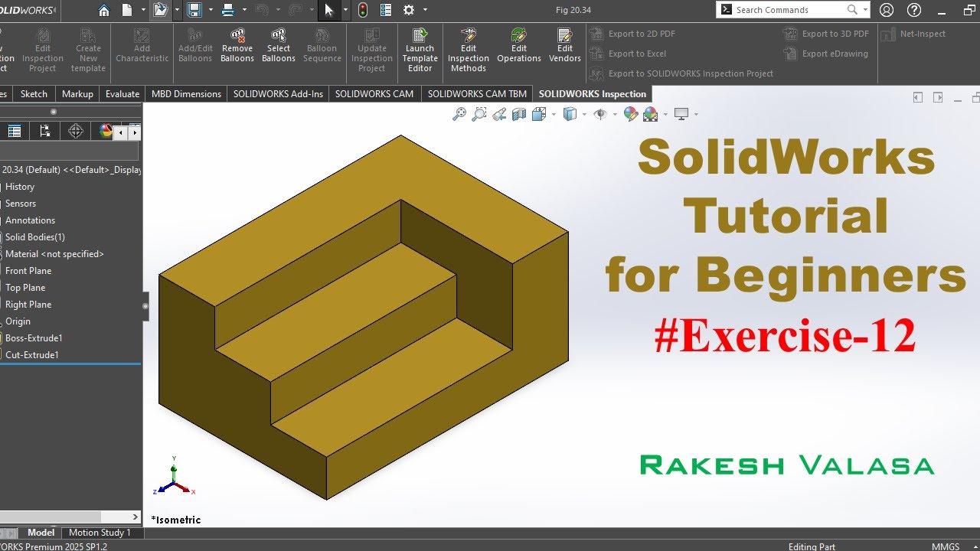This screenshot has width=980, height=551.
Task: Expand Hide/Show Items dropdown arrow
Action: 615,115
